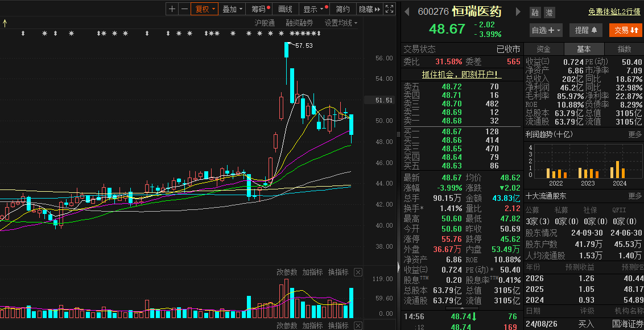Set a price alert with 提醒 bell
Viewport: 644px width, 330px height.
586,30
